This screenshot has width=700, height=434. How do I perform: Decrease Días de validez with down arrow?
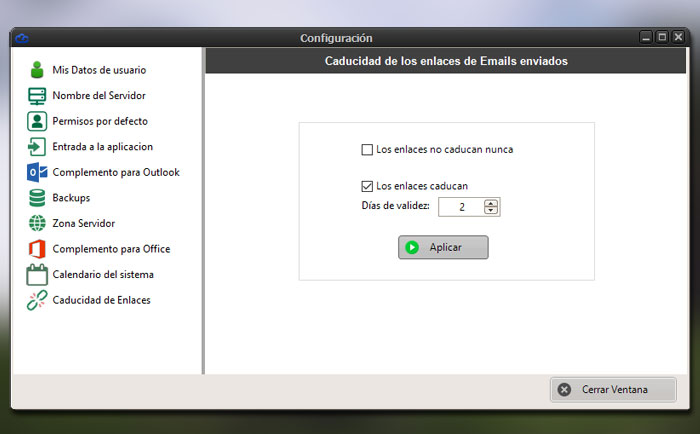pyautogui.click(x=491, y=210)
